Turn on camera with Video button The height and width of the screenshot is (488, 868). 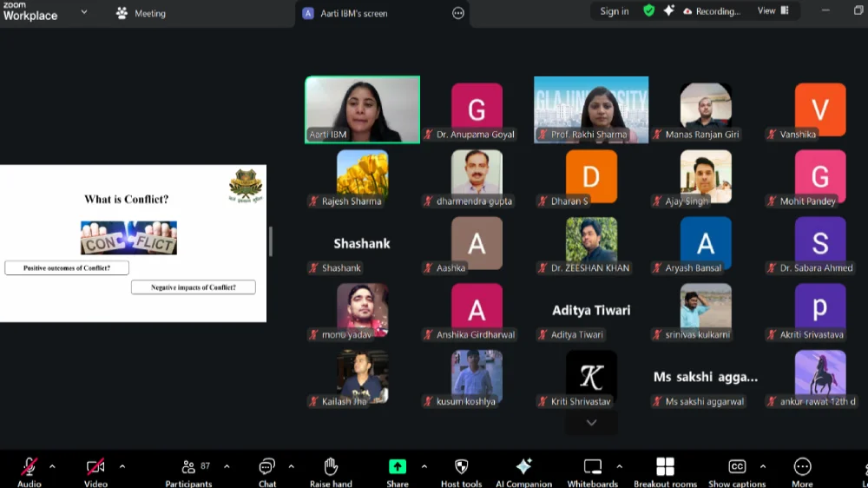pos(95,467)
